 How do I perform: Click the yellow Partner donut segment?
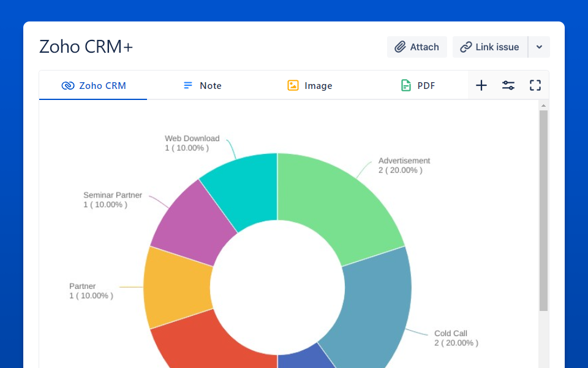click(175, 285)
